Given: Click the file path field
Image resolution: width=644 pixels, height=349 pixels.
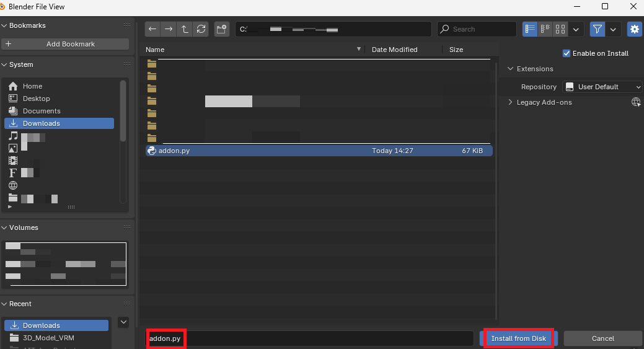Looking at the screenshot, I should [x=333, y=29].
